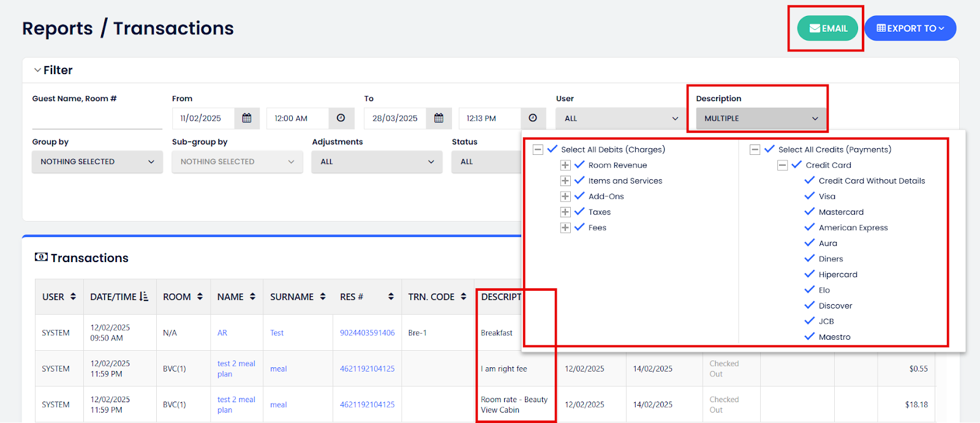Collapse the Credit Card tree group

(x=782, y=165)
